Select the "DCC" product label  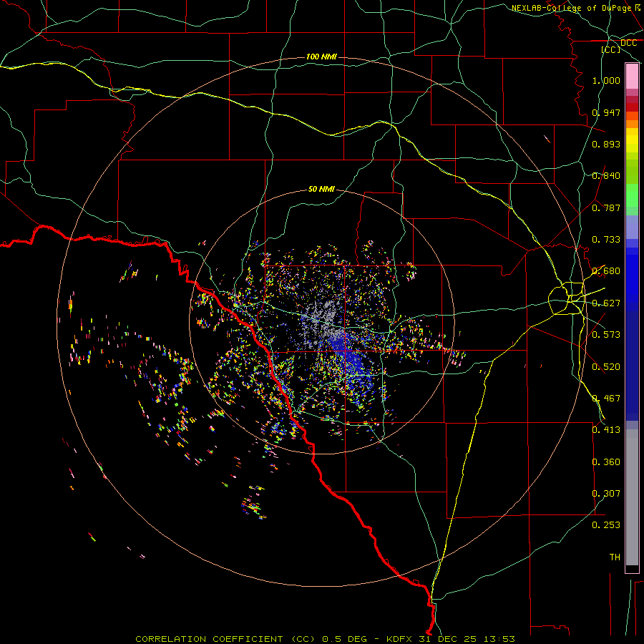[628, 43]
